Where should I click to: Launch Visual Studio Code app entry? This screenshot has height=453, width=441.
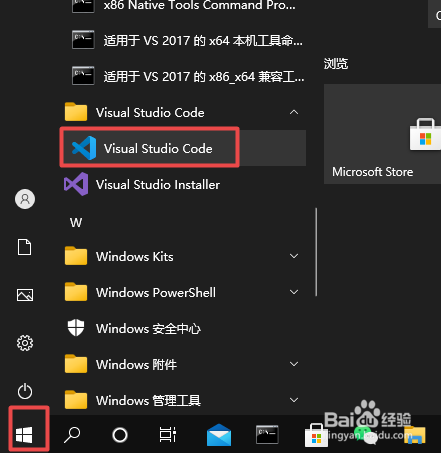[x=183, y=148]
